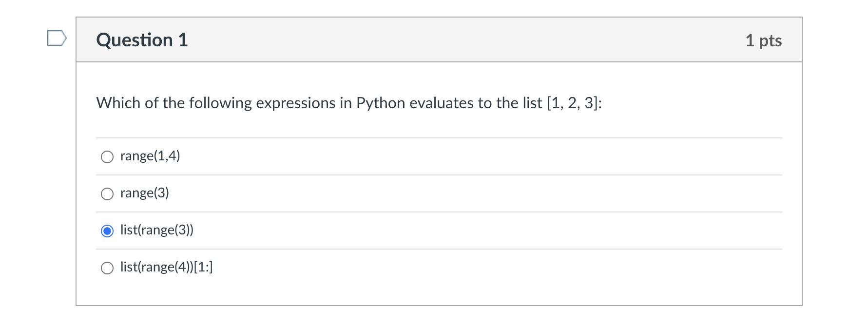Click the 1 pts points label
The width and height of the screenshot is (868, 328).
tap(763, 40)
